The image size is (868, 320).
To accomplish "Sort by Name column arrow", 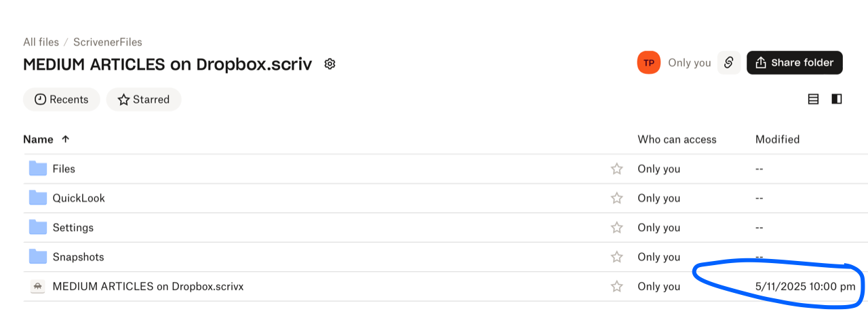I will pos(65,139).
